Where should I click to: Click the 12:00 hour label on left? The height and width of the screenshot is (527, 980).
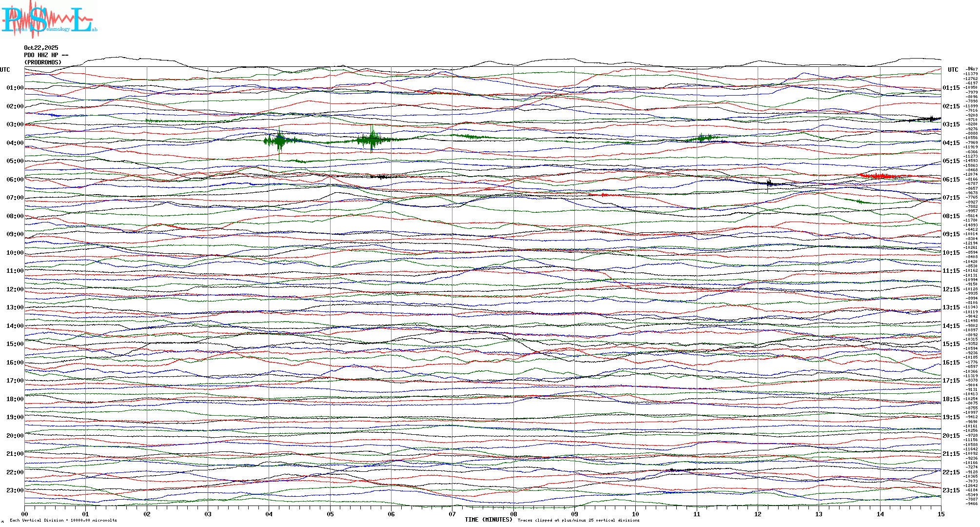pyautogui.click(x=15, y=289)
